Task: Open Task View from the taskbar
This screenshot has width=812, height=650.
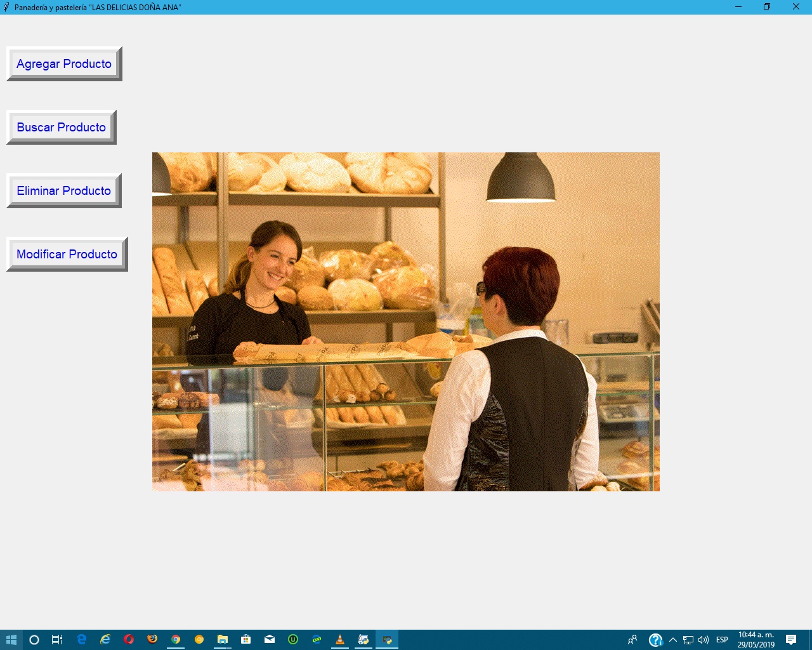Action: [57, 639]
